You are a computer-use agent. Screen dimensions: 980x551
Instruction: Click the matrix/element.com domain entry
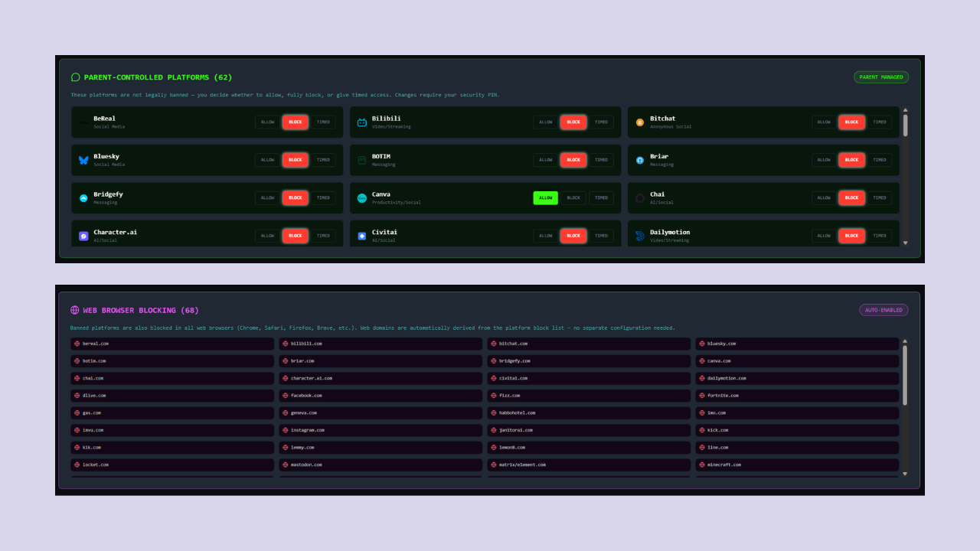589,465
